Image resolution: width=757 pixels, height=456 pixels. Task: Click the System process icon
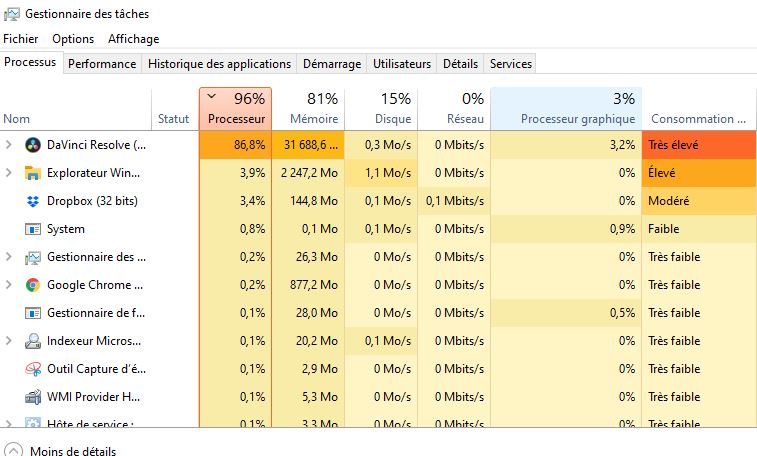point(32,229)
